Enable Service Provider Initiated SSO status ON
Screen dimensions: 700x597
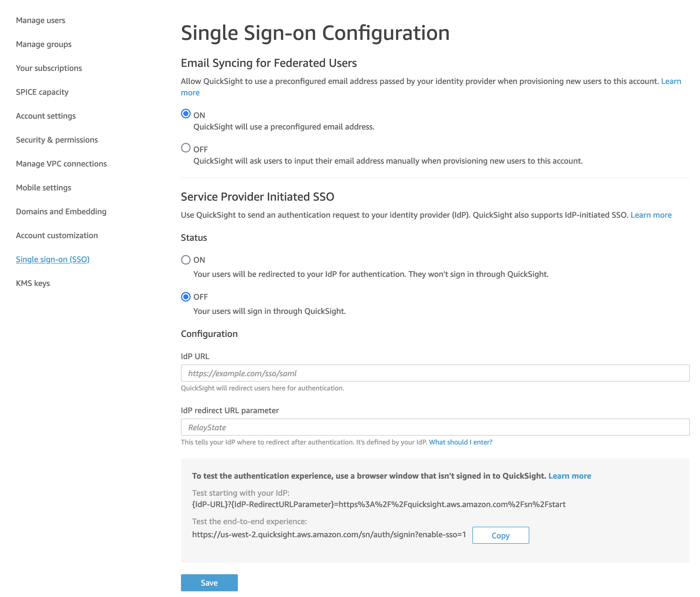(186, 260)
